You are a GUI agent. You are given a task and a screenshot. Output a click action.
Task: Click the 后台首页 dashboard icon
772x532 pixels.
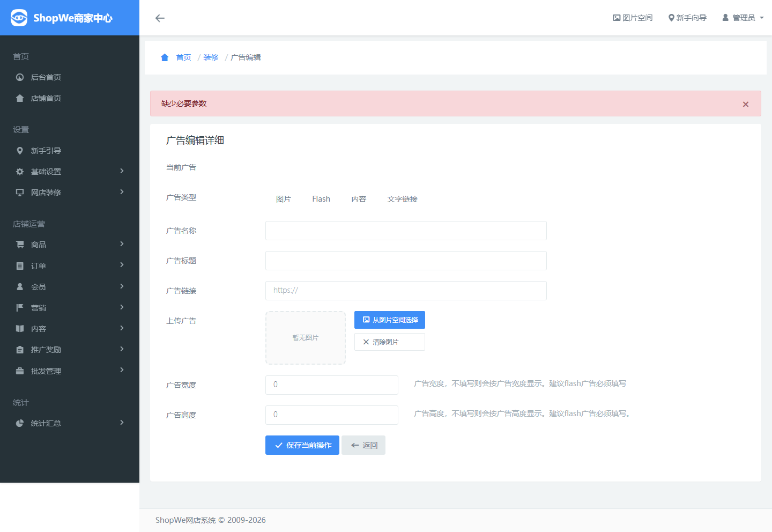coord(20,77)
